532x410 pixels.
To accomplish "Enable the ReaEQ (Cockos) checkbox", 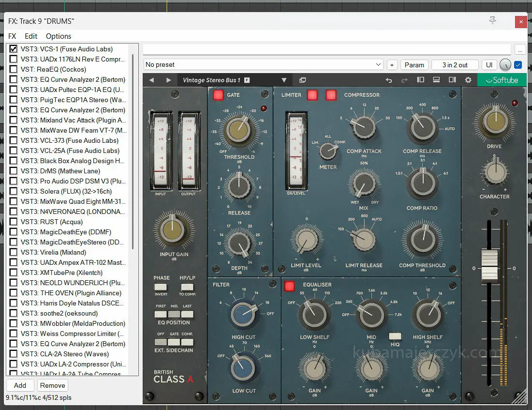I will click(x=14, y=69).
